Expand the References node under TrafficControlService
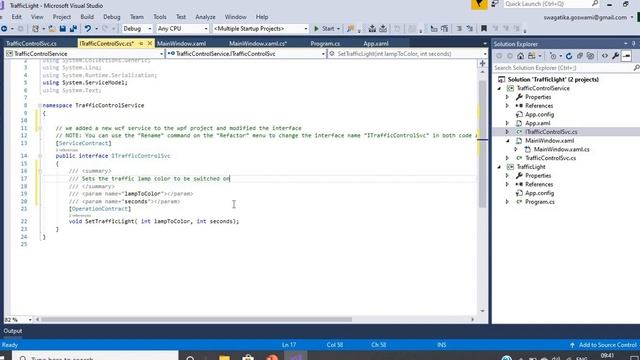This screenshot has width=640, height=360. [507, 106]
